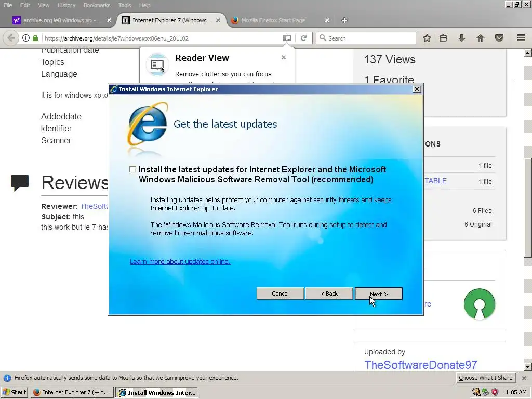Click the 137 Views text
Image resolution: width=532 pixels, height=399 pixels.
390,59
